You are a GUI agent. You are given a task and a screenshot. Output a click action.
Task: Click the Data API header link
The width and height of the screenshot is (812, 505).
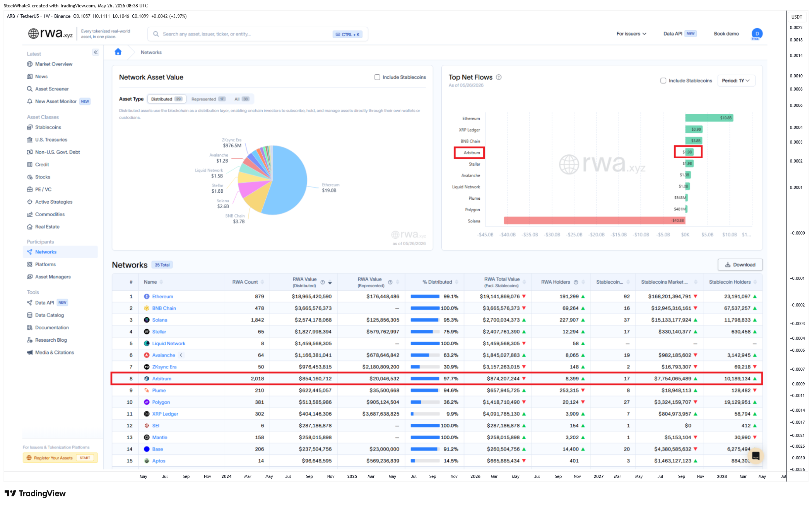click(673, 34)
